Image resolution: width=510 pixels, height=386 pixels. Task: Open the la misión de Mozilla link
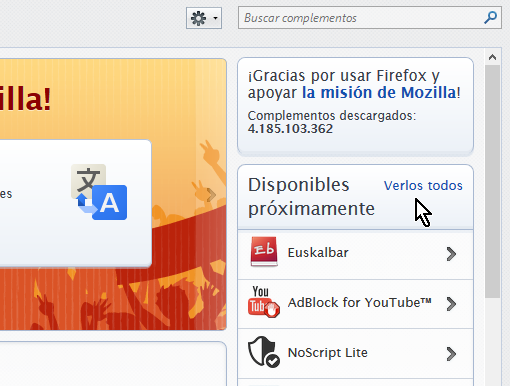tap(379, 93)
